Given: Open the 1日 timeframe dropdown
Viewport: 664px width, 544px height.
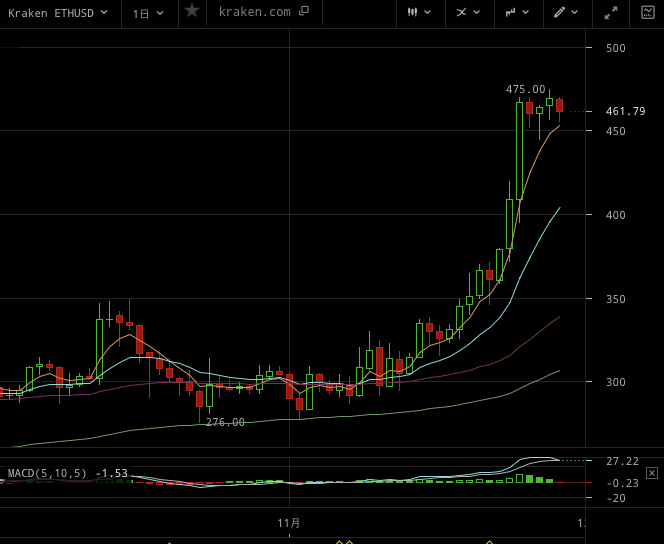Looking at the screenshot, I should click(148, 14).
